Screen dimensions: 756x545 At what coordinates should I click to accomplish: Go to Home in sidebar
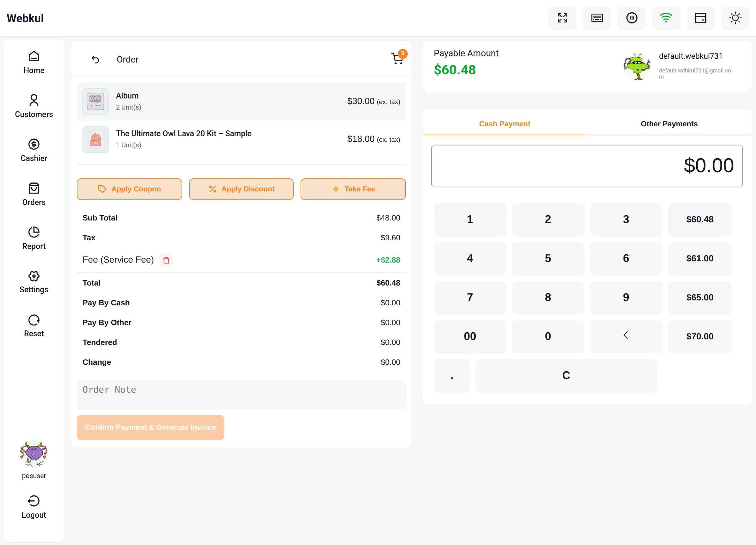(x=34, y=62)
